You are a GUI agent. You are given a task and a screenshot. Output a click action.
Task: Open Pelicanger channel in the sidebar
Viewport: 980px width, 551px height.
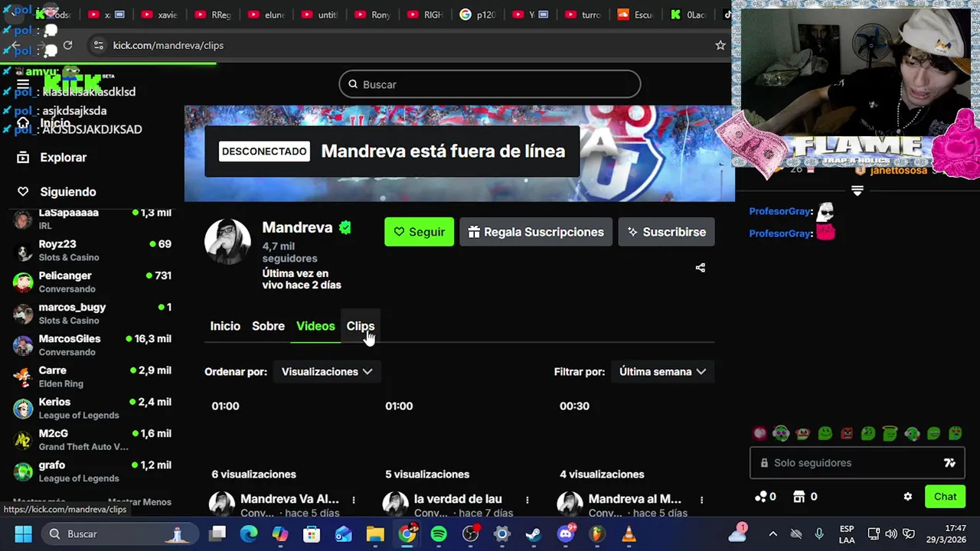[x=92, y=282]
